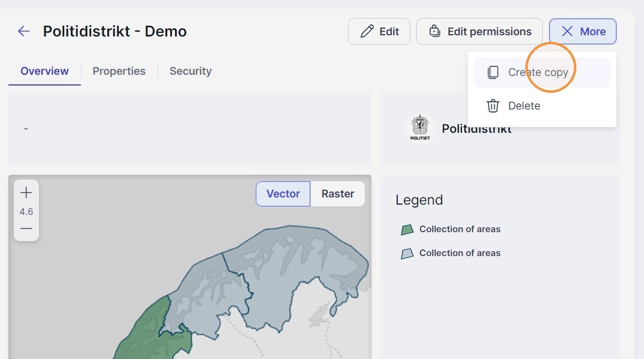Collapse the More dropdown button
This screenshot has height=359, width=644.
[x=583, y=31]
